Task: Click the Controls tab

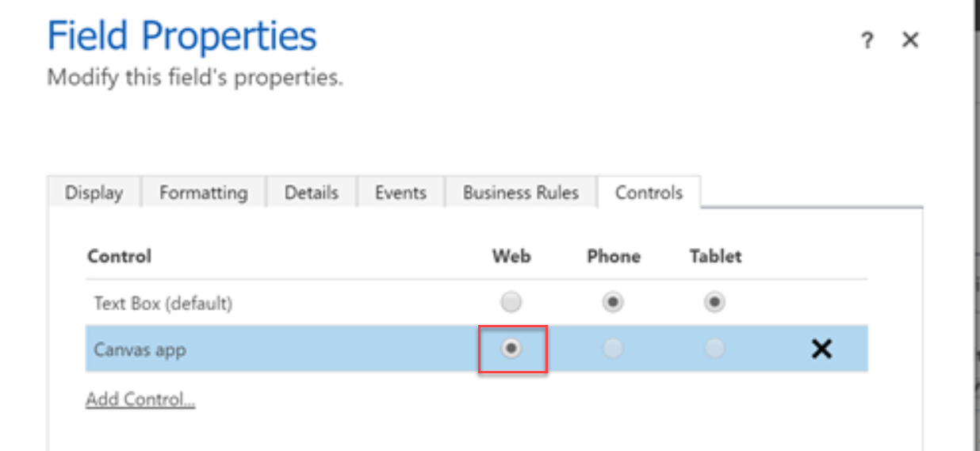Action: coord(649,193)
